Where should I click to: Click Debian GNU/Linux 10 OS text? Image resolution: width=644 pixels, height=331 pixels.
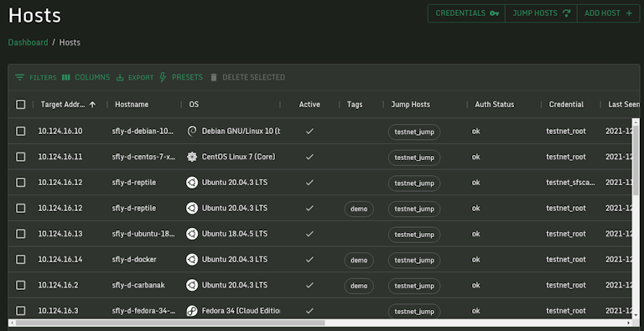[x=241, y=131]
